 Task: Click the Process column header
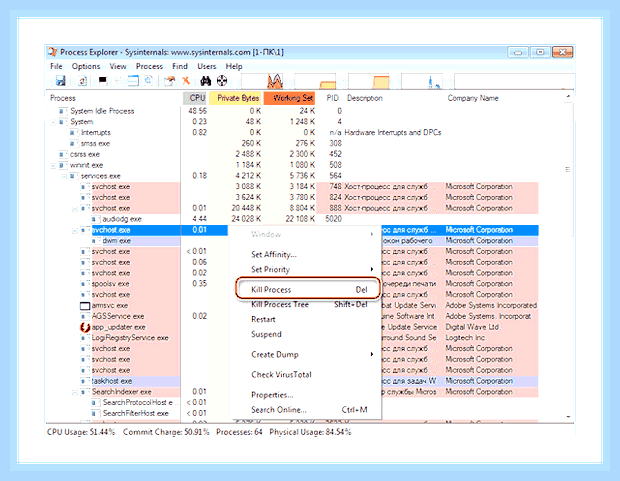pyautogui.click(x=63, y=98)
